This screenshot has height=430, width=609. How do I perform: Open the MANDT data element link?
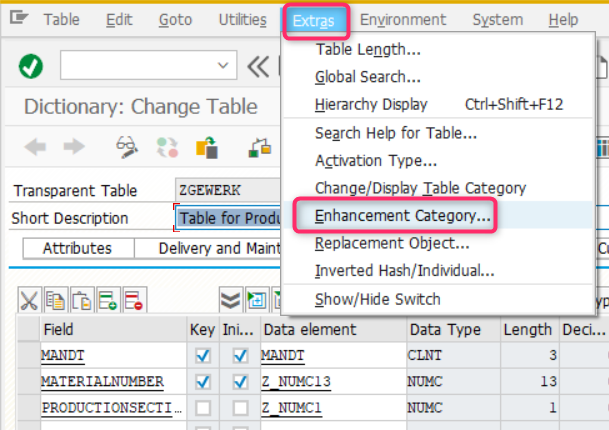pyautogui.click(x=281, y=355)
